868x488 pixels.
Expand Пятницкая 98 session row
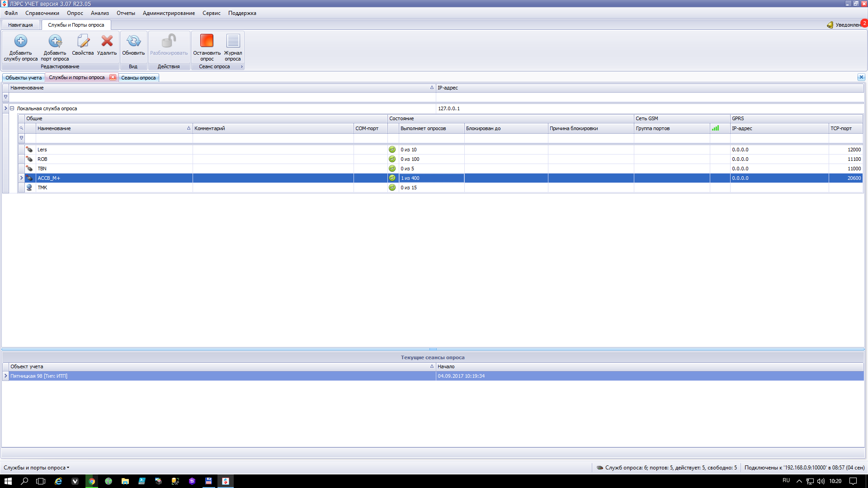[x=5, y=376]
